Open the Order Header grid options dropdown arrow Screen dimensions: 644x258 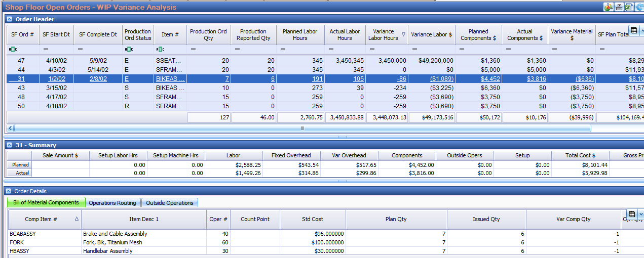coord(642,30)
